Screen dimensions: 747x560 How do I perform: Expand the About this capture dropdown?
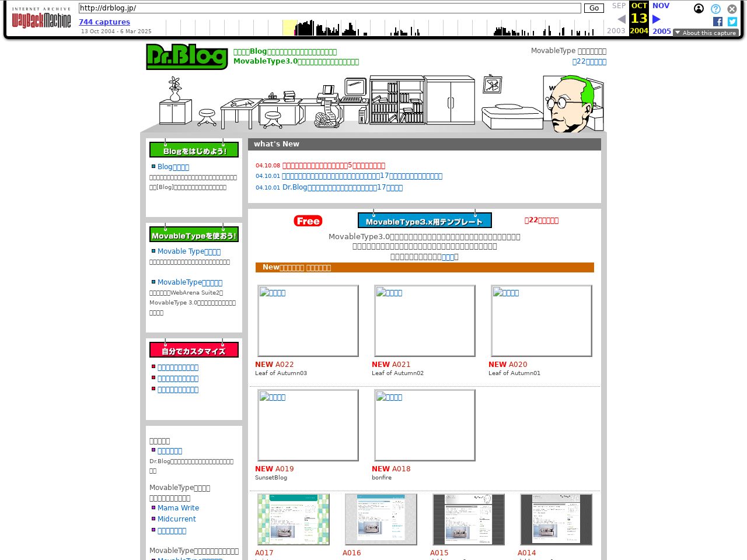pyautogui.click(x=706, y=33)
